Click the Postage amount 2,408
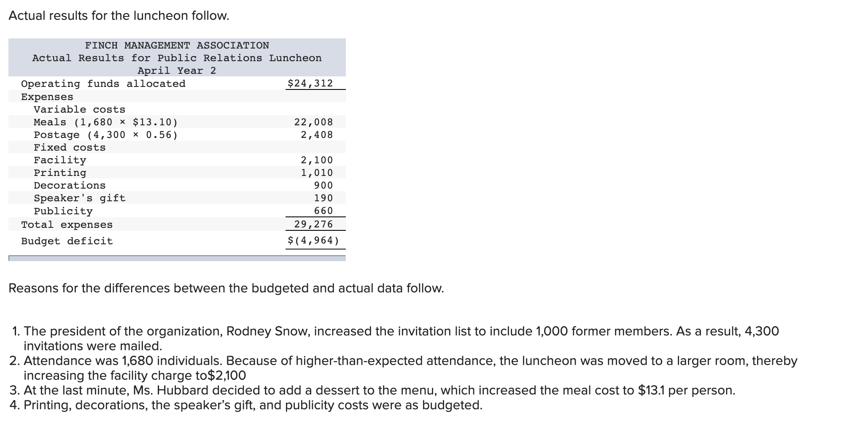Viewport: 868px width, 427px height. [x=317, y=135]
